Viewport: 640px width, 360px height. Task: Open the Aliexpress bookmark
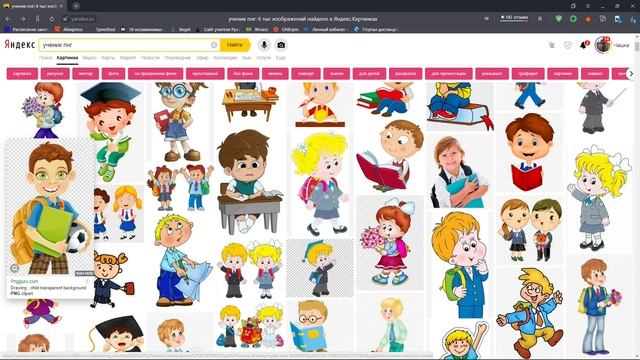coord(69,29)
